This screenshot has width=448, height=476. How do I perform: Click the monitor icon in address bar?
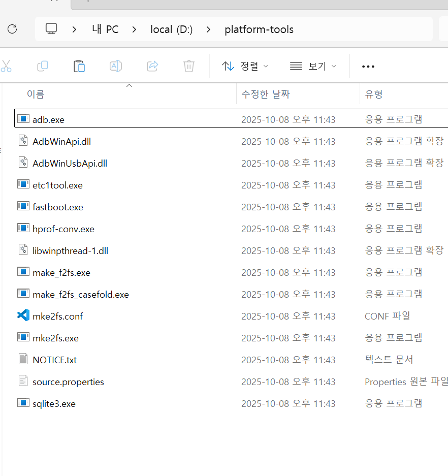(51, 29)
